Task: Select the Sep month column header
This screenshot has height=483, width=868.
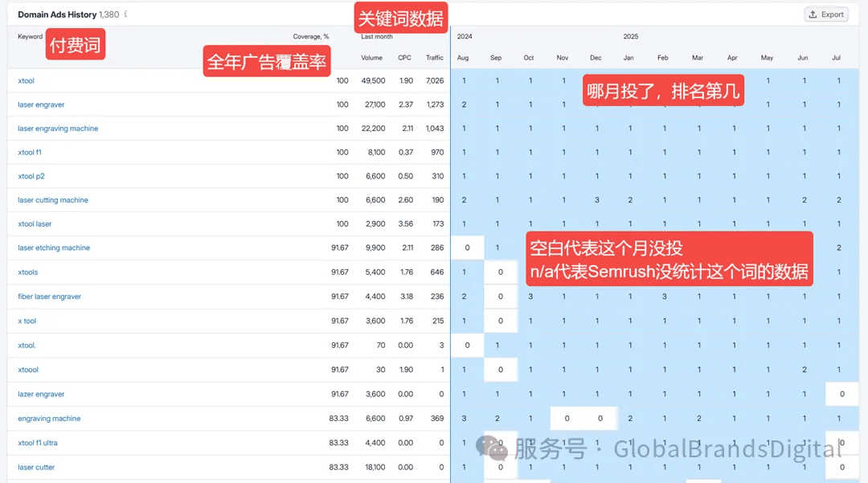Action: tap(496, 58)
